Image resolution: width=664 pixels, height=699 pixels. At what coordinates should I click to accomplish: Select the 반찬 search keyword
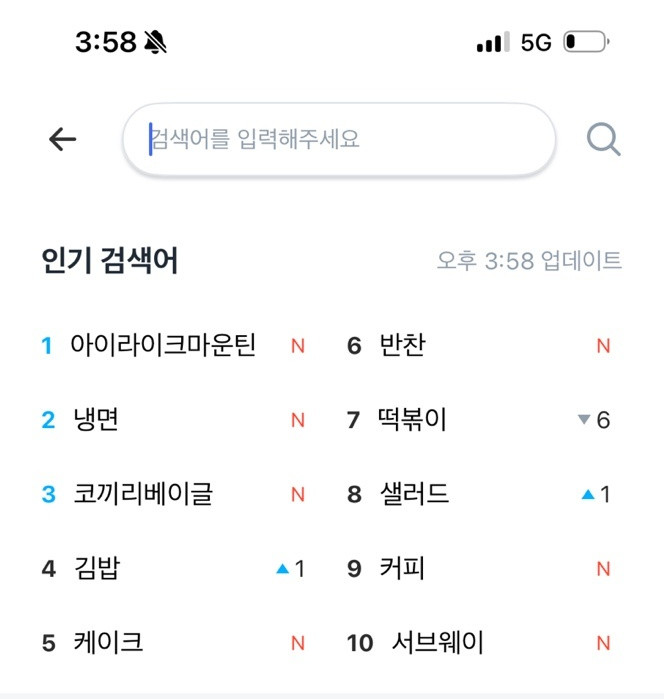402,346
